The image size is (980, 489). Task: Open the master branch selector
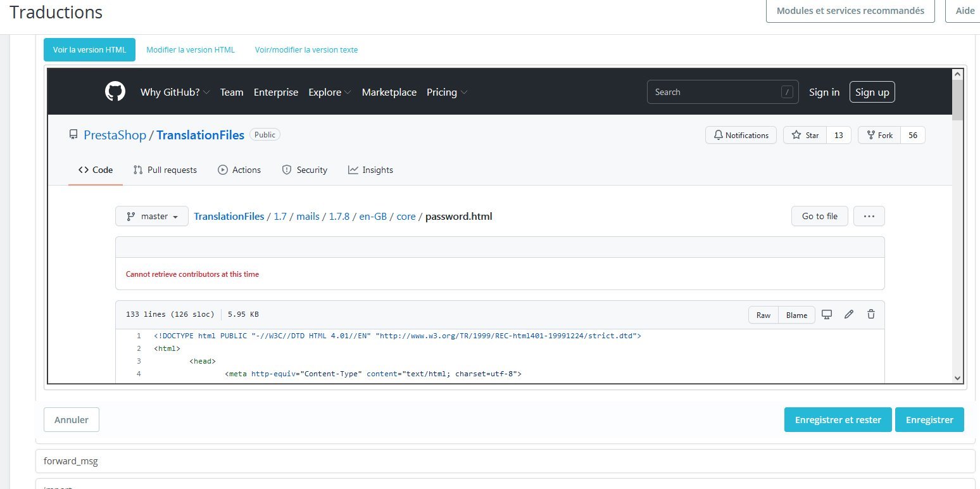pyautogui.click(x=152, y=216)
